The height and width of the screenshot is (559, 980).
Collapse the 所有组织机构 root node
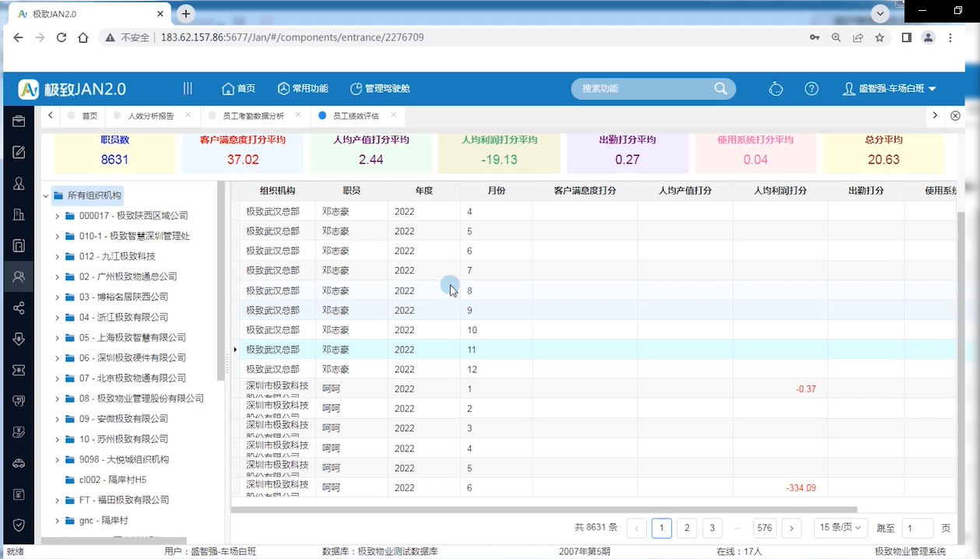coord(46,195)
